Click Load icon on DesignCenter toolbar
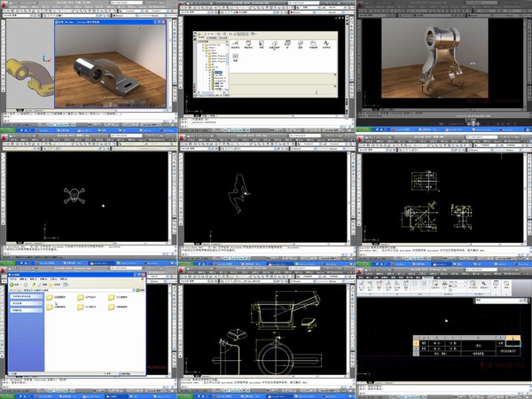The height and width of the screenshot is (399, 532). coord(199,34)
